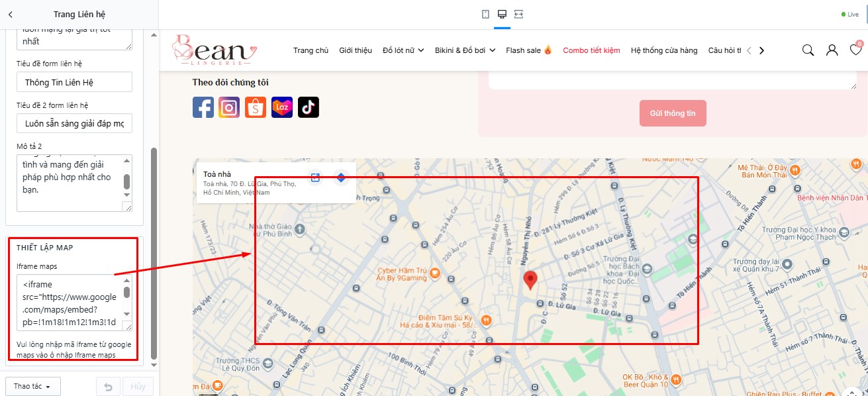Select Bệnh viện Nhân Dân map label
This screenshot has width=868, height=396.
point(833,197)
